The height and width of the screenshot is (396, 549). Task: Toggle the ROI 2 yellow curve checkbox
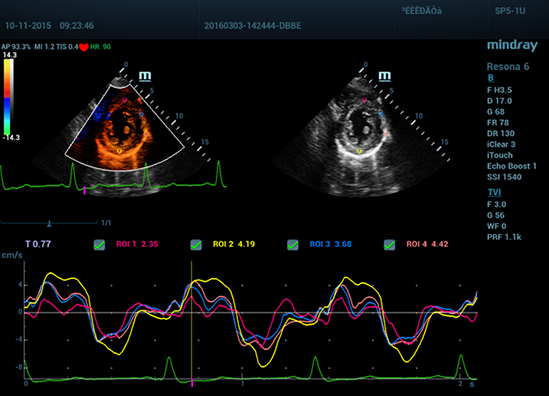click(x=196, y=245)
